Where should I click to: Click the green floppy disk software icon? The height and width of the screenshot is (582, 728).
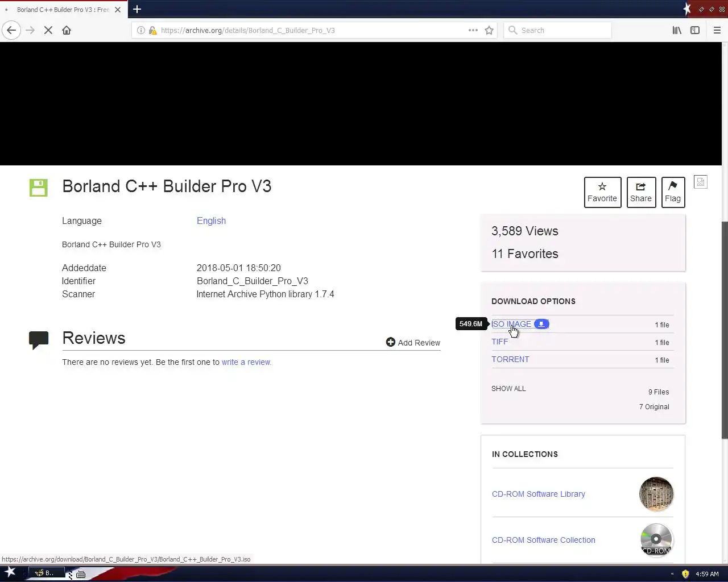[39, 188]
